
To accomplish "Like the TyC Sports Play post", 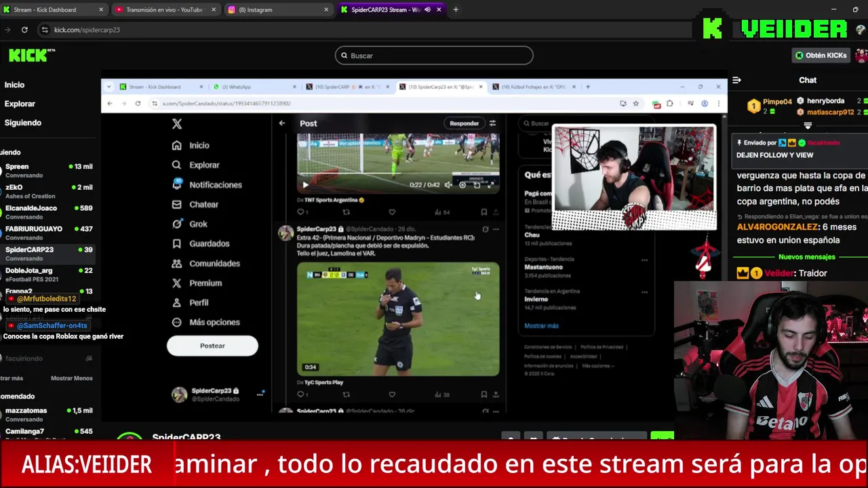I will click(392, 394).
